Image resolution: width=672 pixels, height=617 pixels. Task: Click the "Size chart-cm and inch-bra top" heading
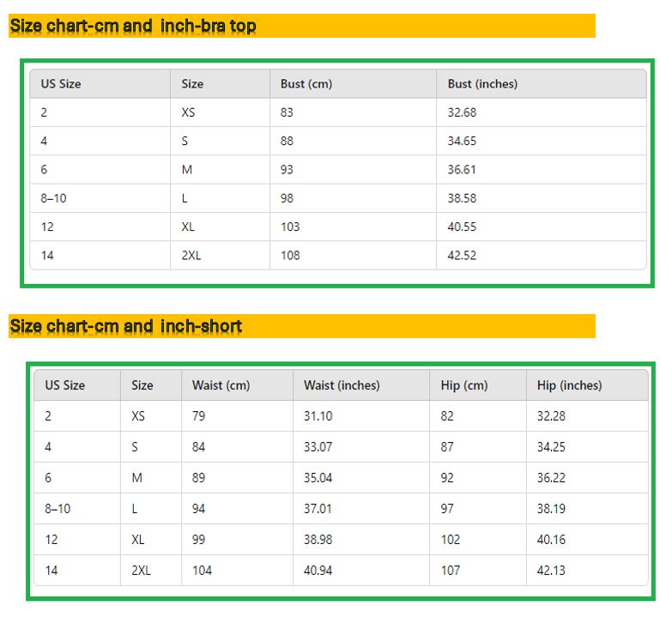click(133, 26)
